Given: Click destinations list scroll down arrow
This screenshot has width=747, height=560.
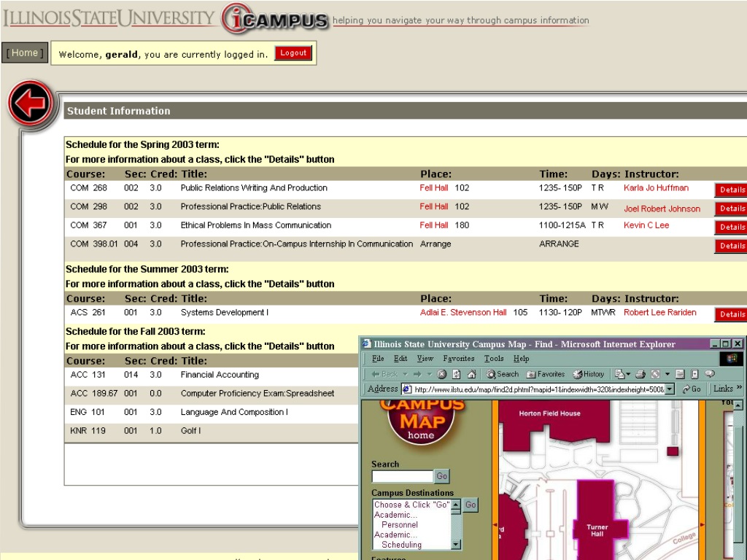Looking at the screenshot, I should coord(456,544).
